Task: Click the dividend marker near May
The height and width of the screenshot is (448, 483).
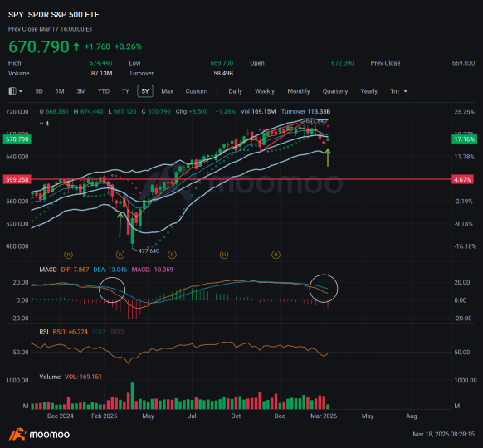Action: [172, 255]
